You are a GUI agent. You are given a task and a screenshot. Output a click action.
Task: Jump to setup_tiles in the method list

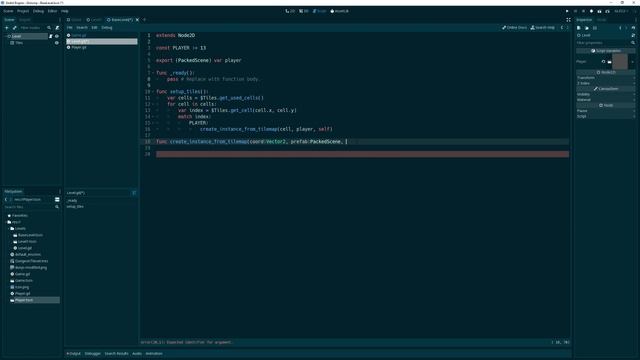(x=75, y=207)
